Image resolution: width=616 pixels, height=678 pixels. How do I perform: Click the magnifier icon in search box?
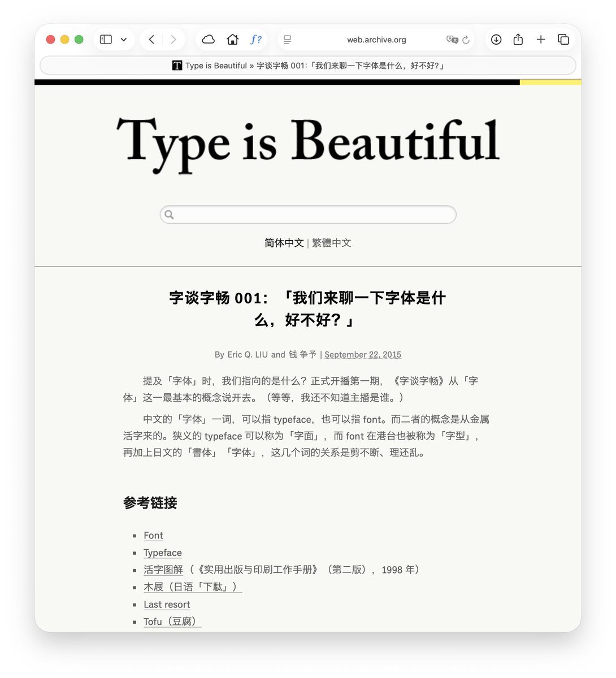[169, 215]
